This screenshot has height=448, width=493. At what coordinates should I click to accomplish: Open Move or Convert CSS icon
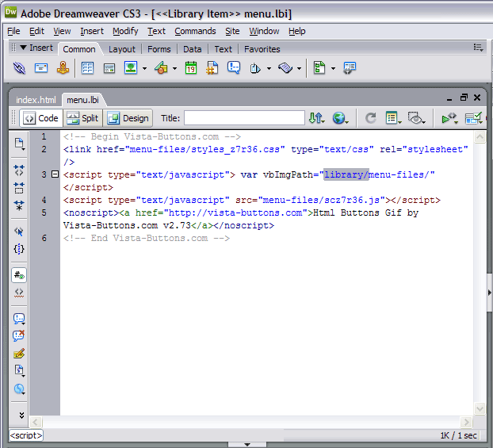pyautogui.click(x=19, y=389)
